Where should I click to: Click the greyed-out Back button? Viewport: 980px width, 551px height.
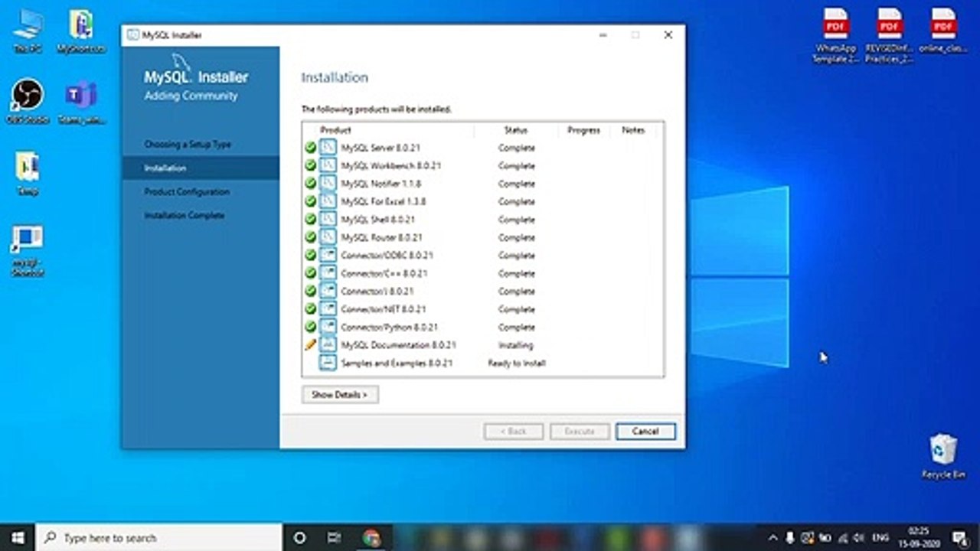(514, 431)
